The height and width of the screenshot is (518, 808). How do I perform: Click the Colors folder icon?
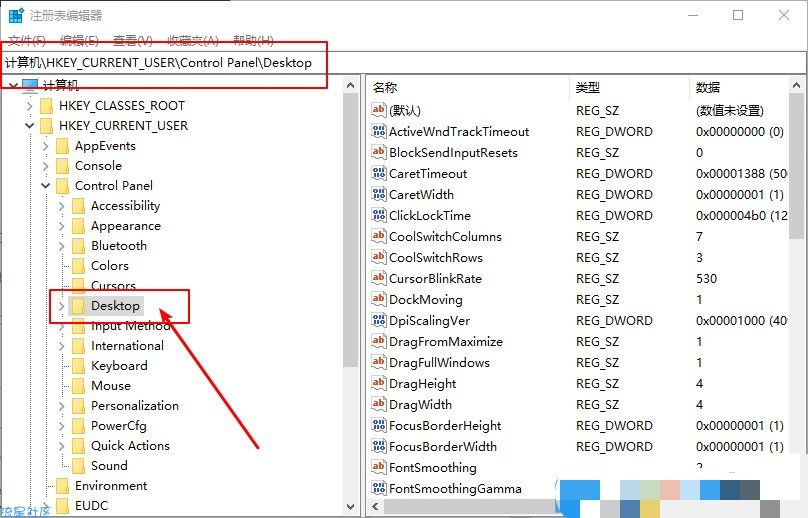click(78, 266)
